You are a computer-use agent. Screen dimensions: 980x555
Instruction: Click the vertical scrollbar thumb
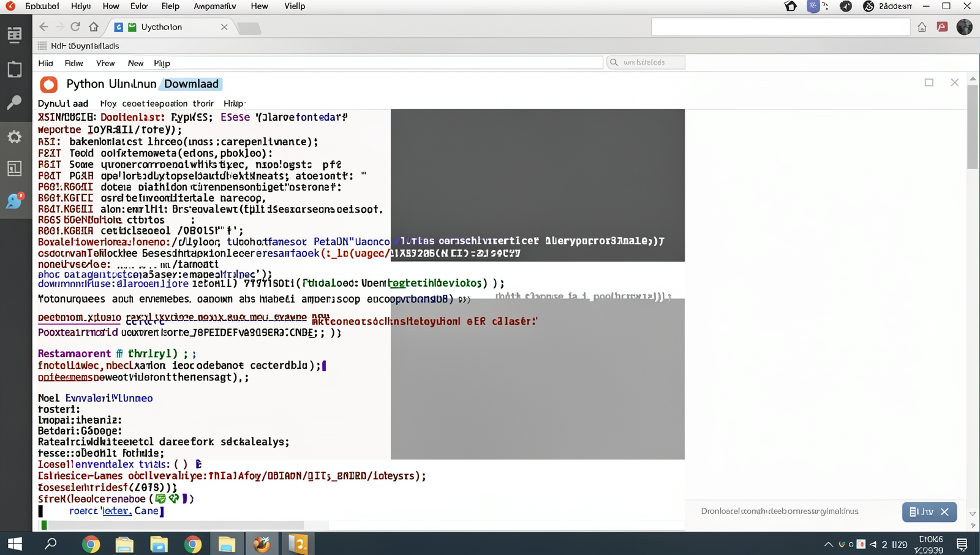tap(973, 127)
